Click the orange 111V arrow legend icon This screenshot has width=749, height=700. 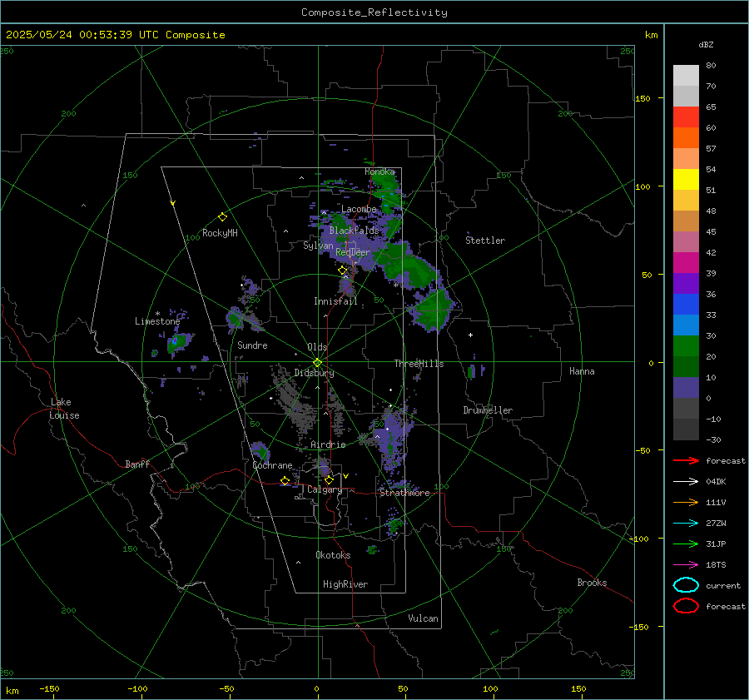tap(686, 502)
